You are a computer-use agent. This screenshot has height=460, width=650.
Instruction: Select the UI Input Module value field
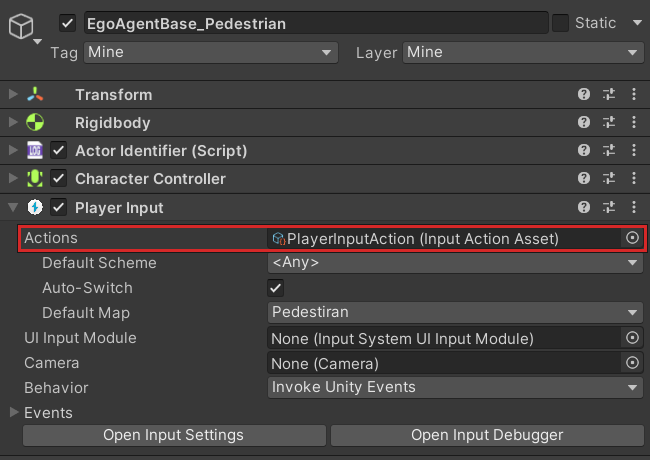pos(444,338)
